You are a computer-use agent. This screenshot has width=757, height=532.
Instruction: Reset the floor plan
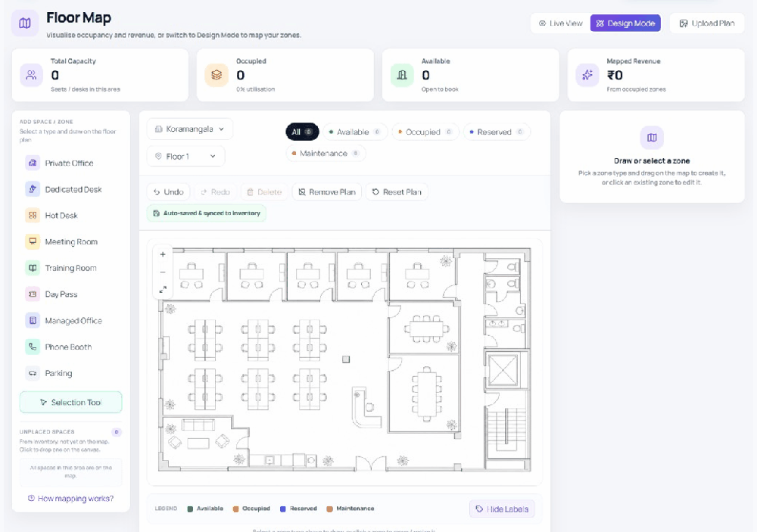point(397,191)
